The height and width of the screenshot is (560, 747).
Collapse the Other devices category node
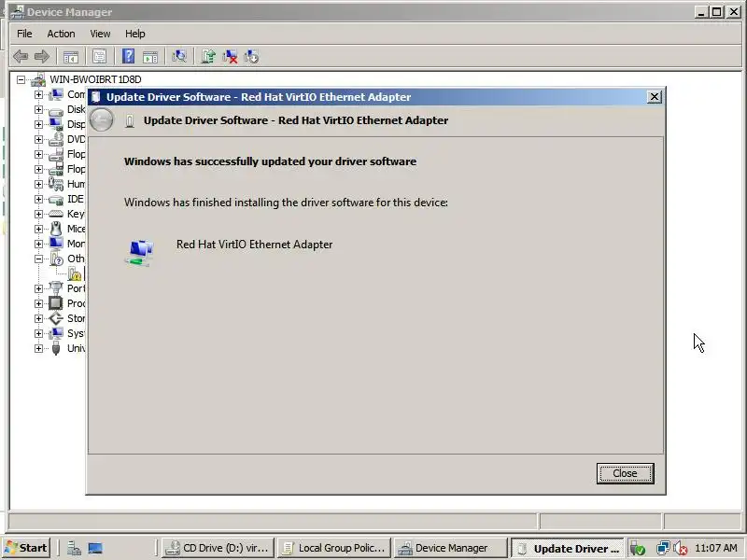38,259
